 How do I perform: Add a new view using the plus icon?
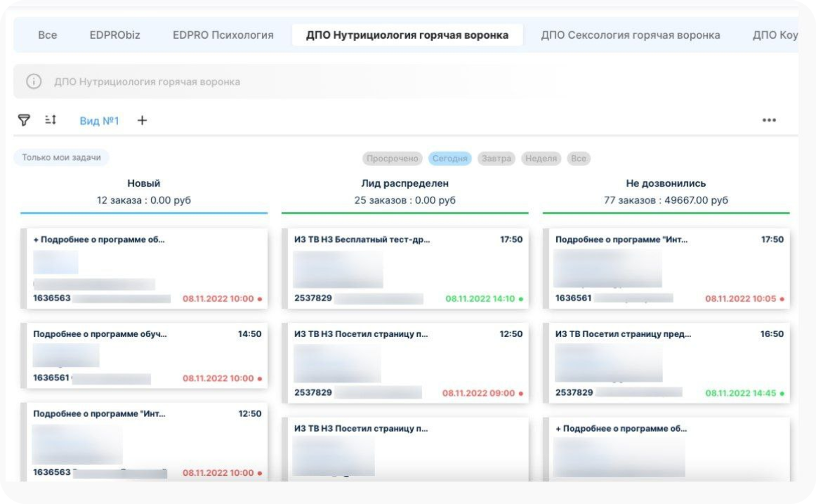142,120
